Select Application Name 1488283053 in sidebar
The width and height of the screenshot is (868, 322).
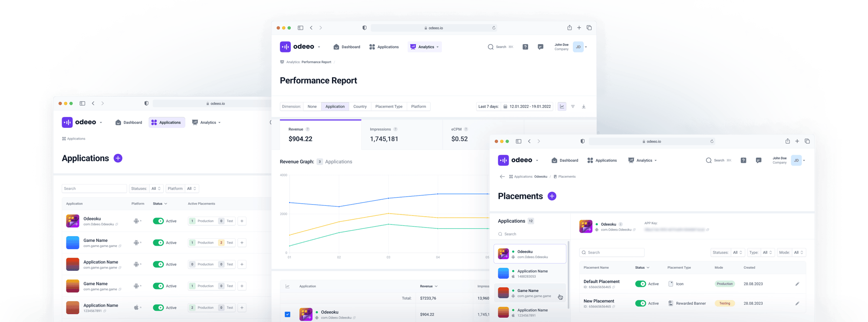click(530, 274)
